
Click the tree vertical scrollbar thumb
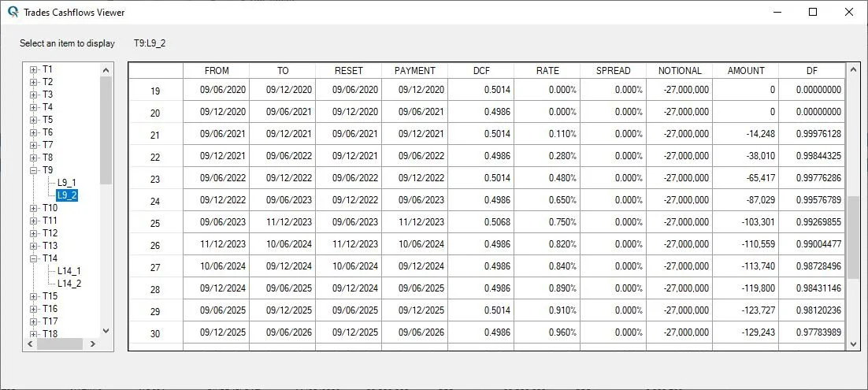point(106,130)
